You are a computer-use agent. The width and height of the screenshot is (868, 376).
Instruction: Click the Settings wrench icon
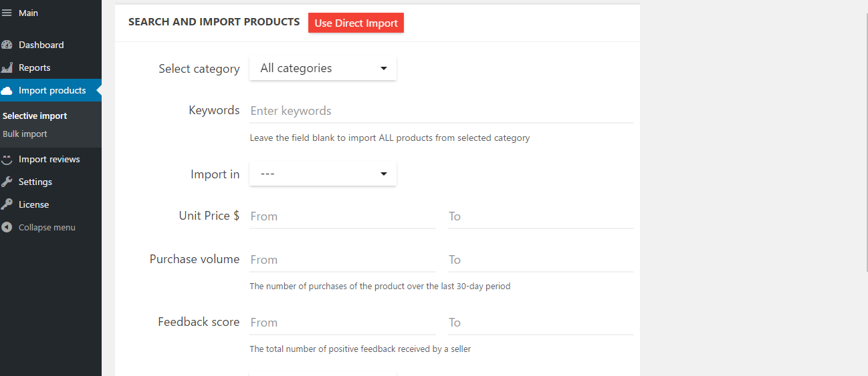click(x=7, y=182)
